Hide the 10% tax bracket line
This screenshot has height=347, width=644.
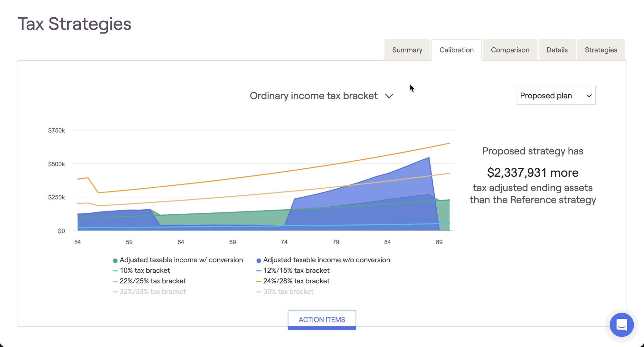click(x=145, y=271)
